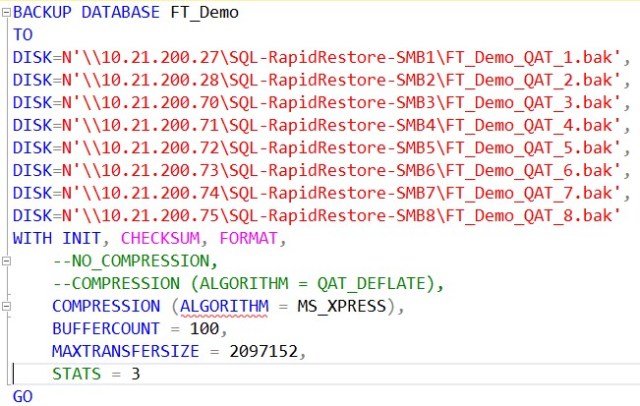The width and height of the screenshot is (640, 406).
Task: Click the BUFFERCOUNT value 100
Action: point(205,328)
